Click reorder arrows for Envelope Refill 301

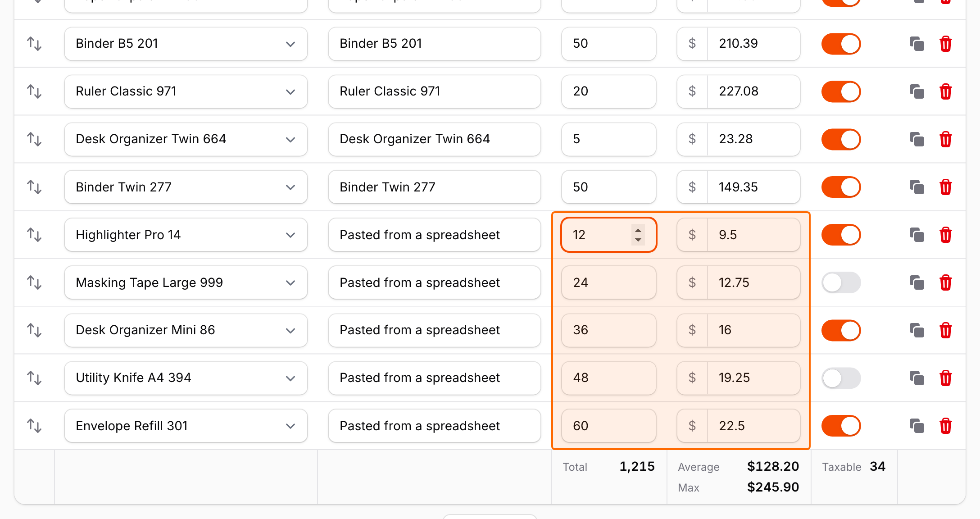click(34, 426)
